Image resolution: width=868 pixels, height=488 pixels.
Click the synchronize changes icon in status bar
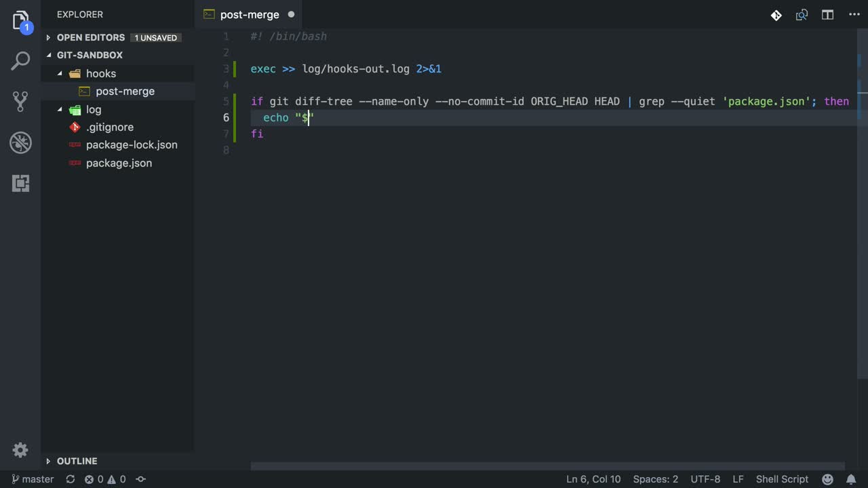click(70, 479)
